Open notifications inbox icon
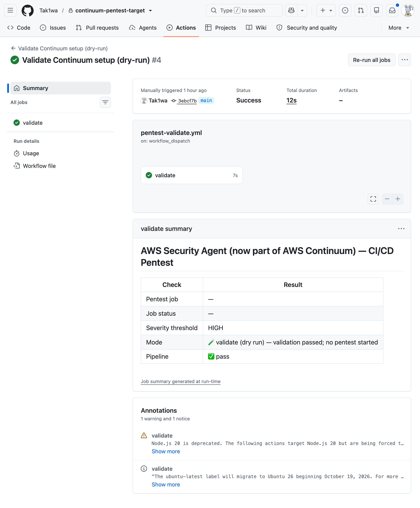Image resolution: width=420 pixels, height=508 pixels. [x=392, y=10]
